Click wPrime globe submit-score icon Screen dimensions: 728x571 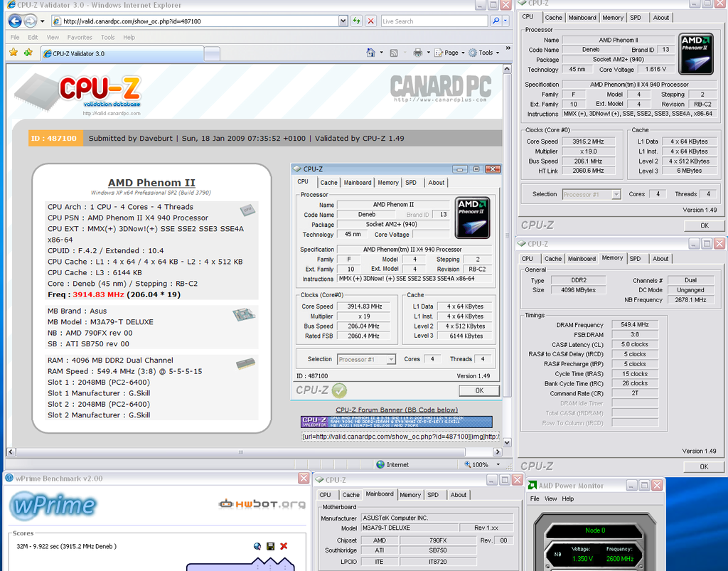click(x=257, y=546)
